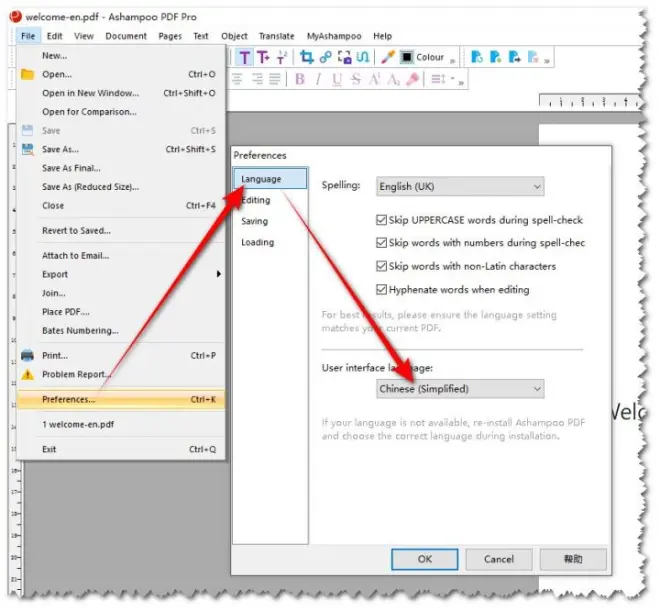Click the Print printer icon in the File menu

27,356
